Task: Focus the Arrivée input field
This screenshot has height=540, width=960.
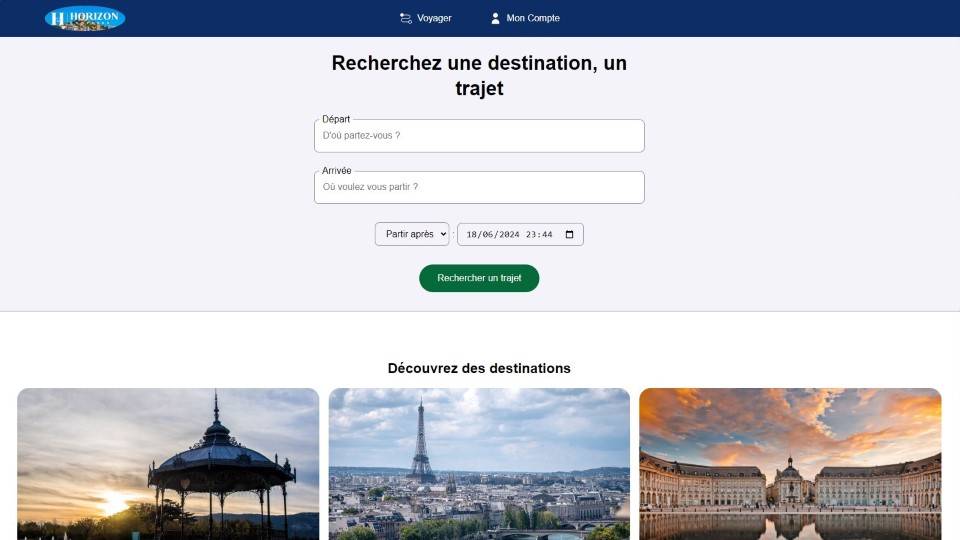Action: tap(479, 187)
